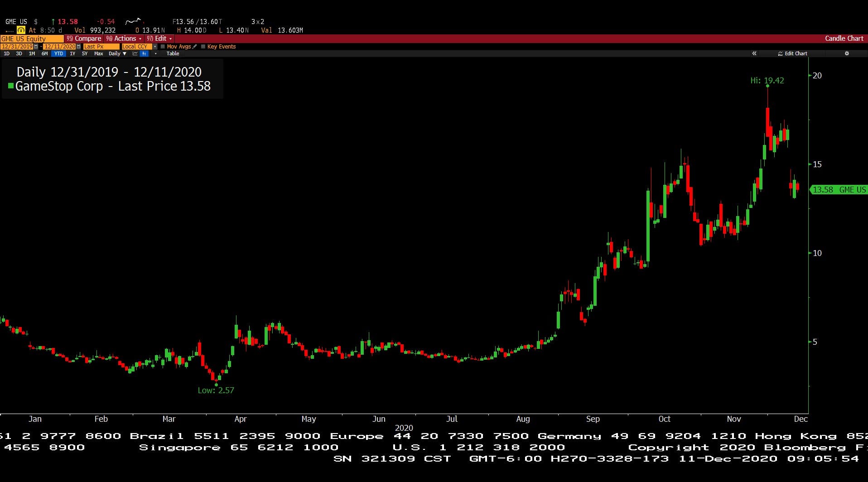Click the Dec label on time axis
Viewport: 868px width, 482px height.
(x=800, y=419)
